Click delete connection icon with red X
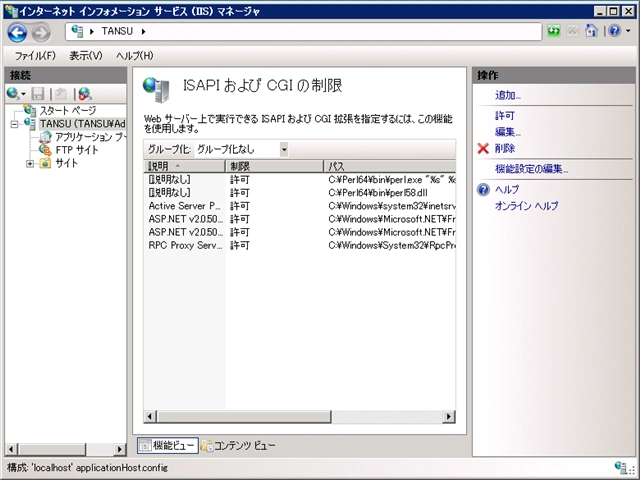 tap(85, 94)
